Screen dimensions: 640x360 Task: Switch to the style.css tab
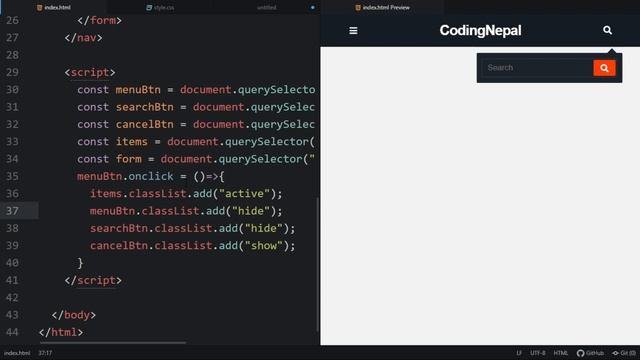pyautogui.click(x=160, y=7)
